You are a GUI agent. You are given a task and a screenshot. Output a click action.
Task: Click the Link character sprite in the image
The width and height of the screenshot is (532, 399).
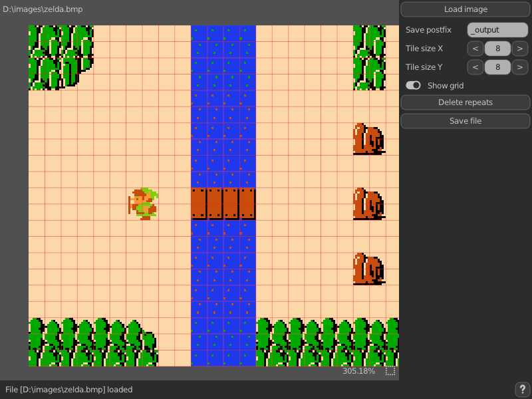pyautogui.click(x=144, y=203)
